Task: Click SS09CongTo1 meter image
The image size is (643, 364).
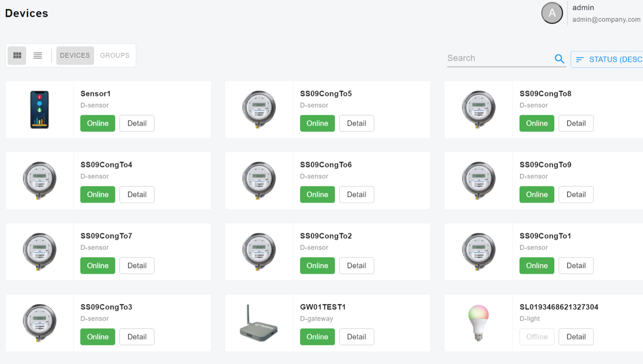Action: (x=479, y=252)
